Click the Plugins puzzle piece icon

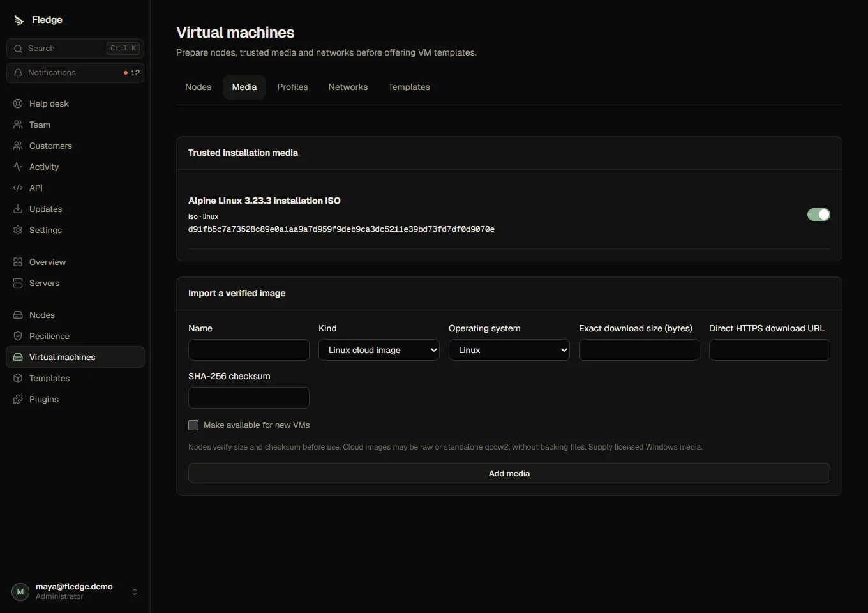tap(18, 399)
